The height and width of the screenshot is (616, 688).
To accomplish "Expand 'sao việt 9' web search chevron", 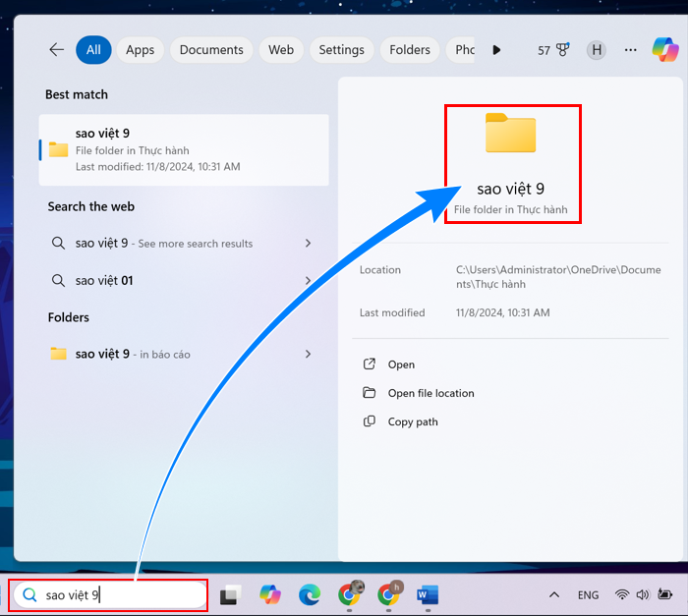I will [x=308, y=243].
